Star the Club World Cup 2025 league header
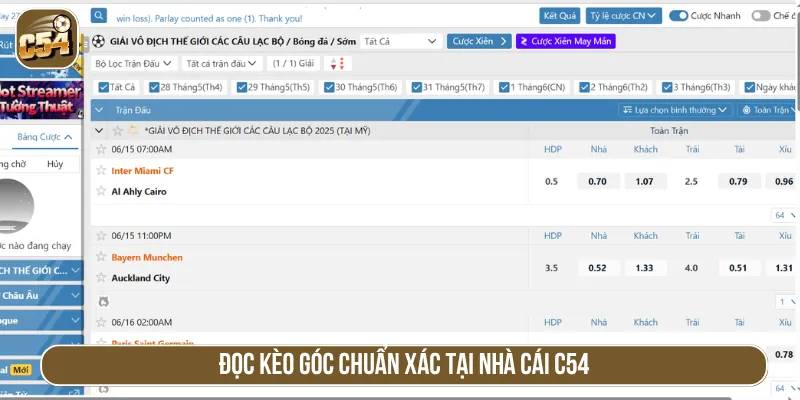This screenshot has height=400, width=800. (x=118, y=131)
